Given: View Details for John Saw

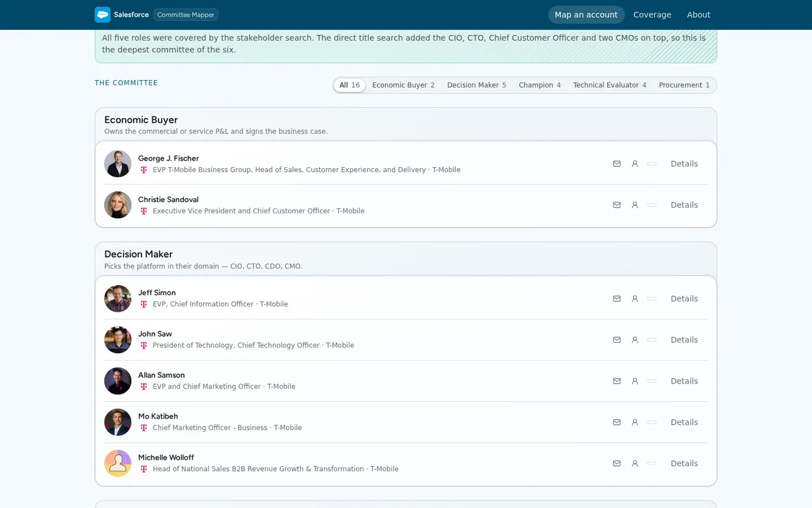Looking at the screenshot, I should point(684,340).
